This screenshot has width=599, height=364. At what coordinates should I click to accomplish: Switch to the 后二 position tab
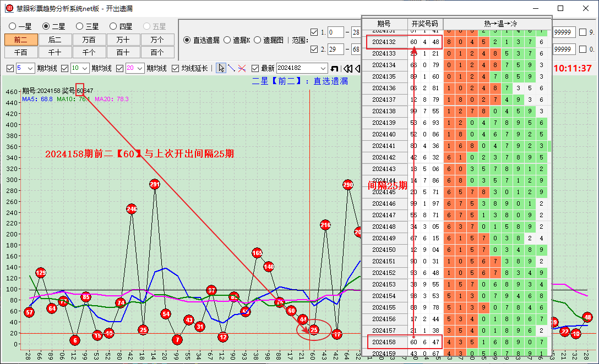point(55,40)
